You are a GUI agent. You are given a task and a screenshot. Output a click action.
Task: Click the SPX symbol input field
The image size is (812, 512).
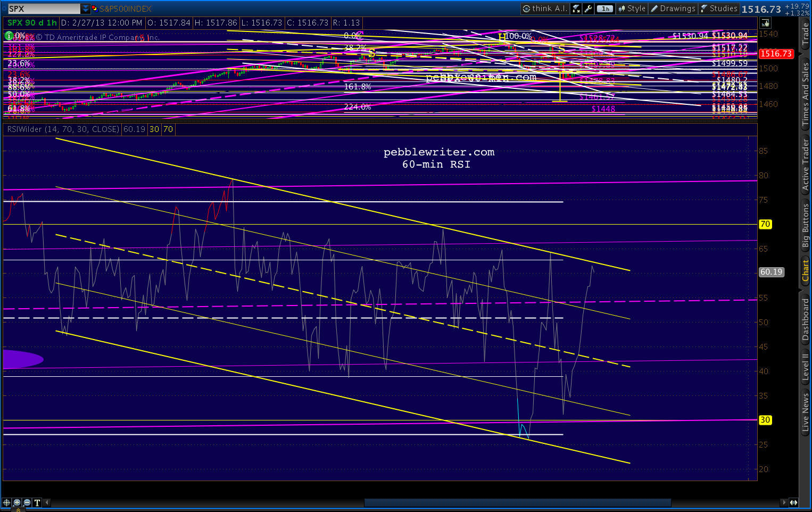click(x=44, y=9)
